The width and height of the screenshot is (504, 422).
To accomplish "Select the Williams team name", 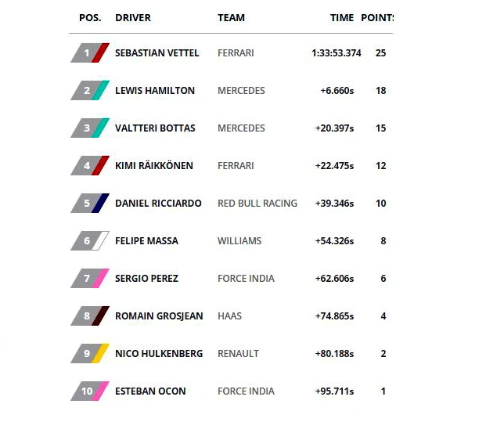I will tap(239, 241).
